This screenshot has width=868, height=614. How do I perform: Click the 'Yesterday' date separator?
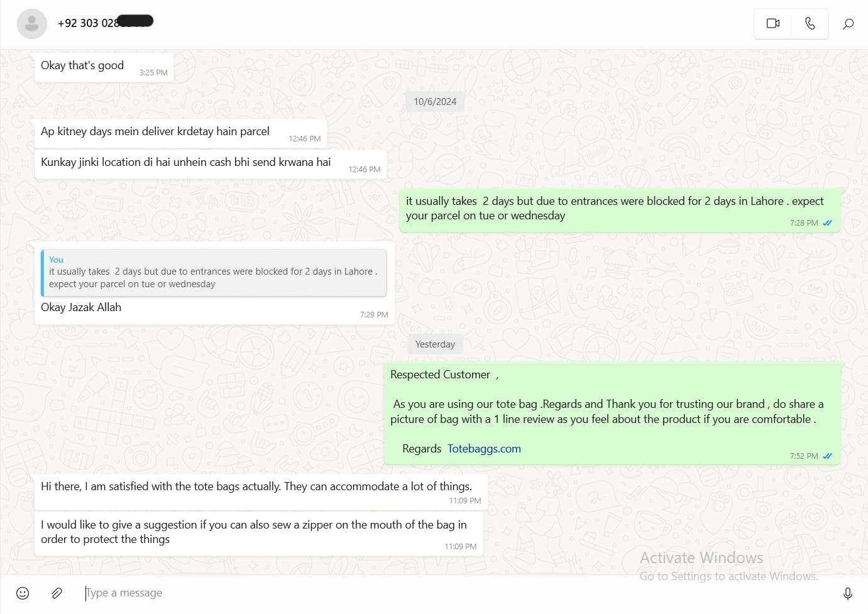(435, 344)
